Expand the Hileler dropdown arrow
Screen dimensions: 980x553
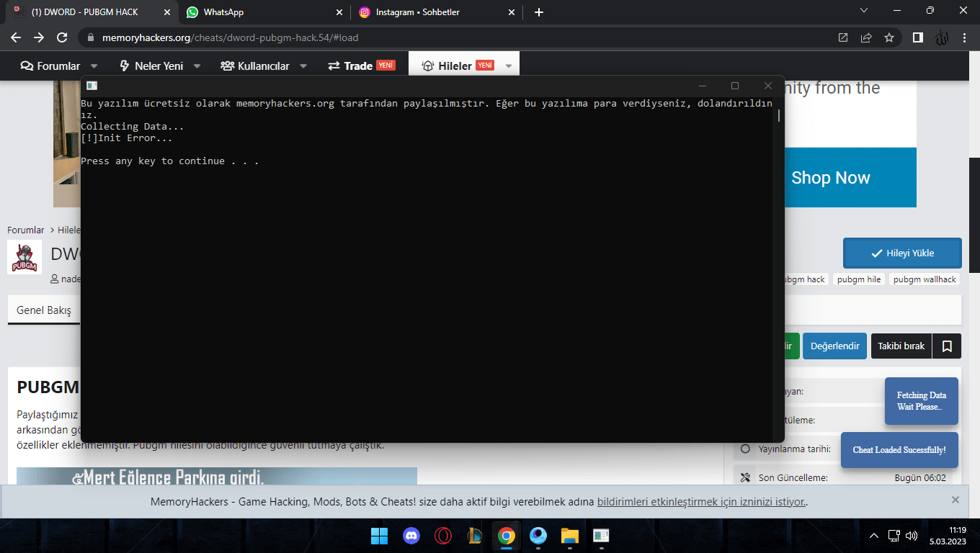pos(509,66)
